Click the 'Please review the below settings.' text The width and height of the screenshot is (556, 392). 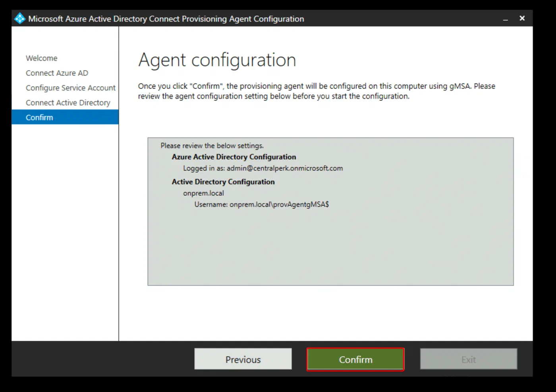[212, 145]
